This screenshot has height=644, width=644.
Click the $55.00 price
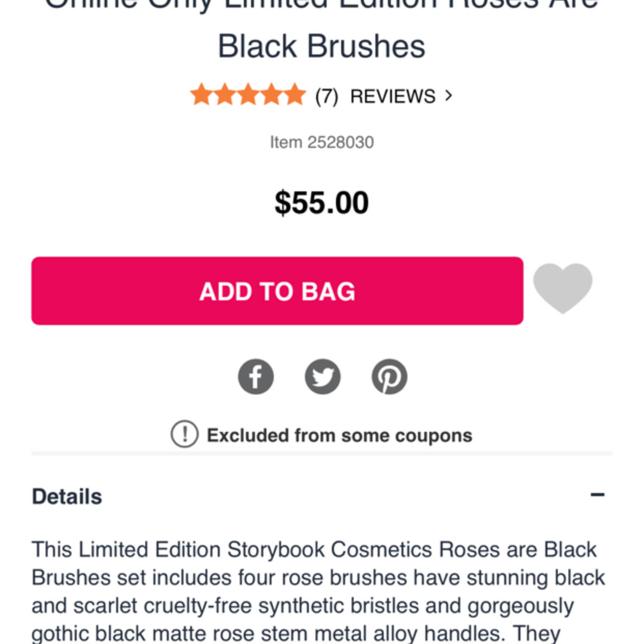point(321,203)
